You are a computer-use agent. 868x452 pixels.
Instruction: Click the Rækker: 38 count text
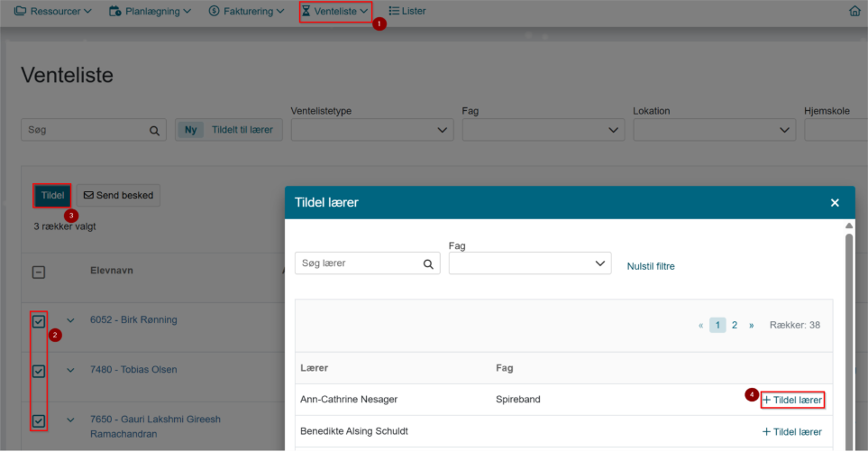(x=795, y=325)
